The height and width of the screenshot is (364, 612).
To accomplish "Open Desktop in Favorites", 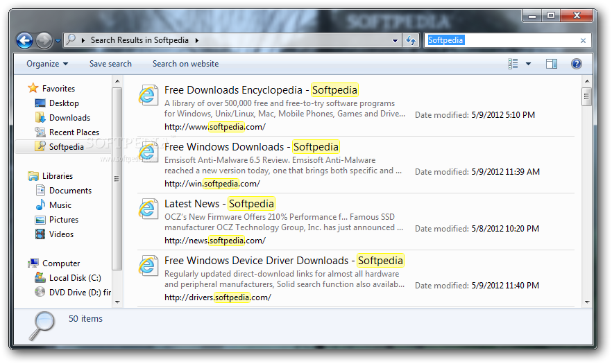I will pos(64,103).
